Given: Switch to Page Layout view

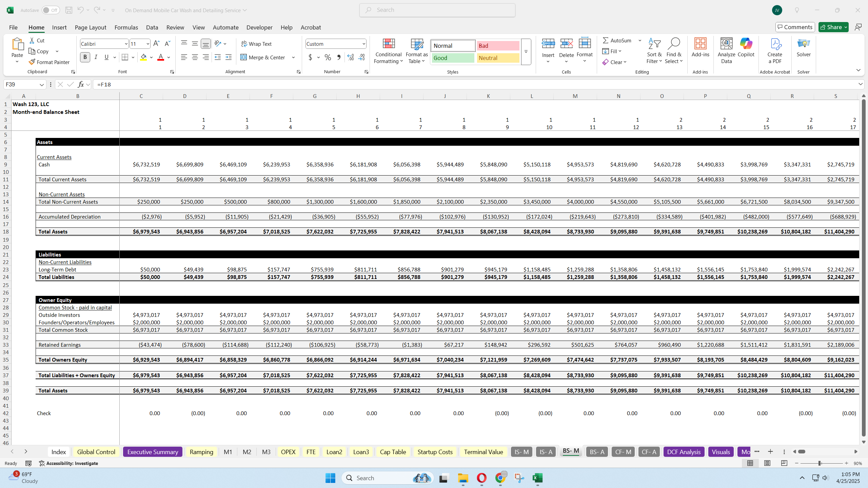Looking at the screenshot, I should coord(767,463).
